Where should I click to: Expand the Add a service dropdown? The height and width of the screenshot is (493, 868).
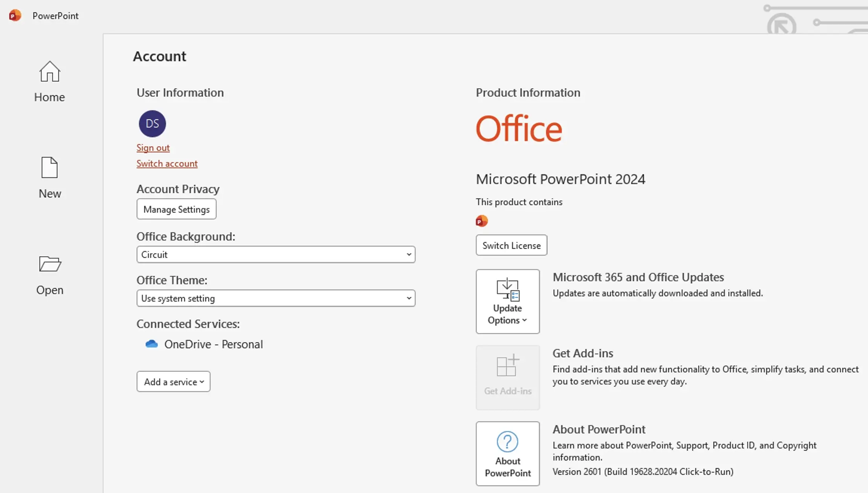click(x=173, y=381)
